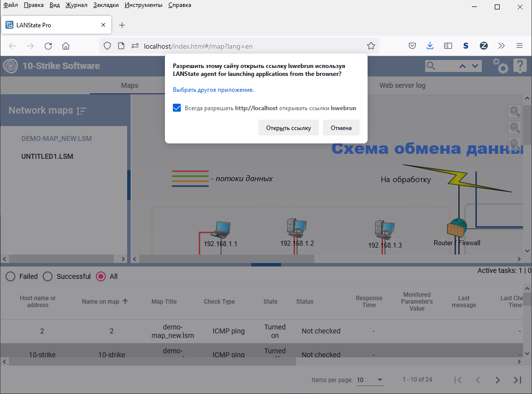Click the Network maps sort icon
532x394 pixels.
point(81,111)
